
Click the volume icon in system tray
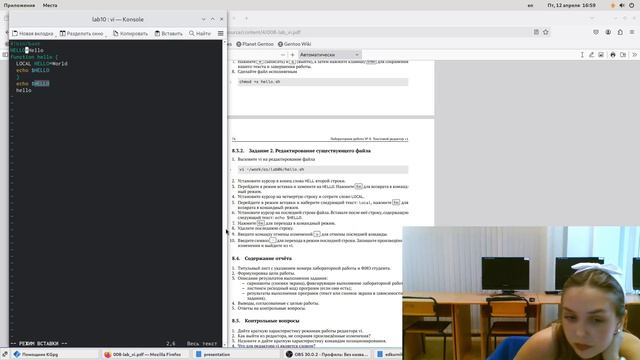(622, 5)
